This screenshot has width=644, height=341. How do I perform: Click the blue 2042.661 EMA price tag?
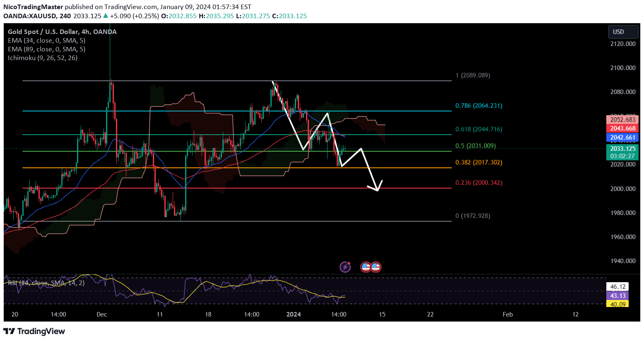click(x=622, y=138)
